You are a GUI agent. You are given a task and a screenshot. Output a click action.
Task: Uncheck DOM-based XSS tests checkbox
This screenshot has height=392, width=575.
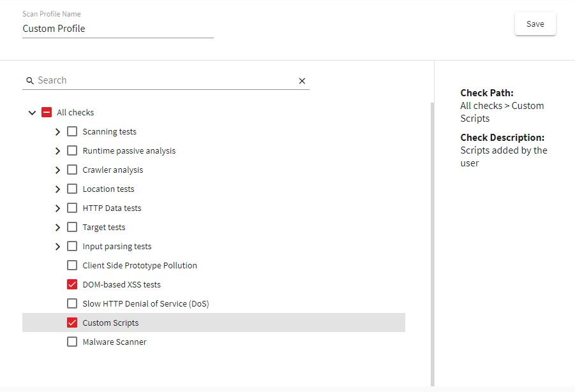point(72,285)
